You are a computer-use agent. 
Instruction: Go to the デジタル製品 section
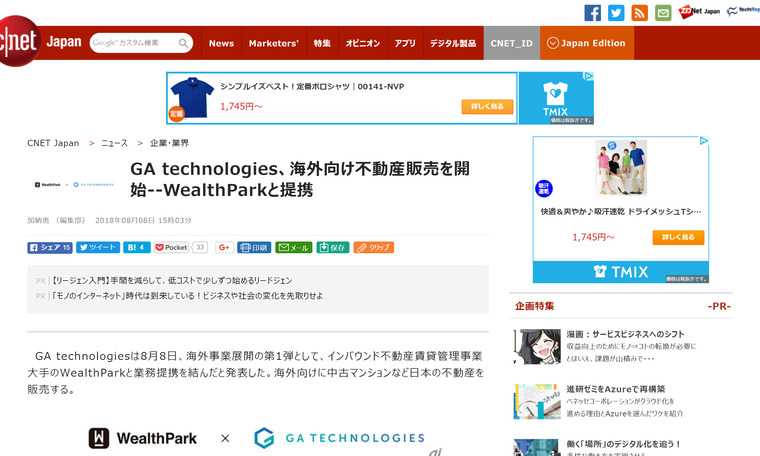[453, 43]
